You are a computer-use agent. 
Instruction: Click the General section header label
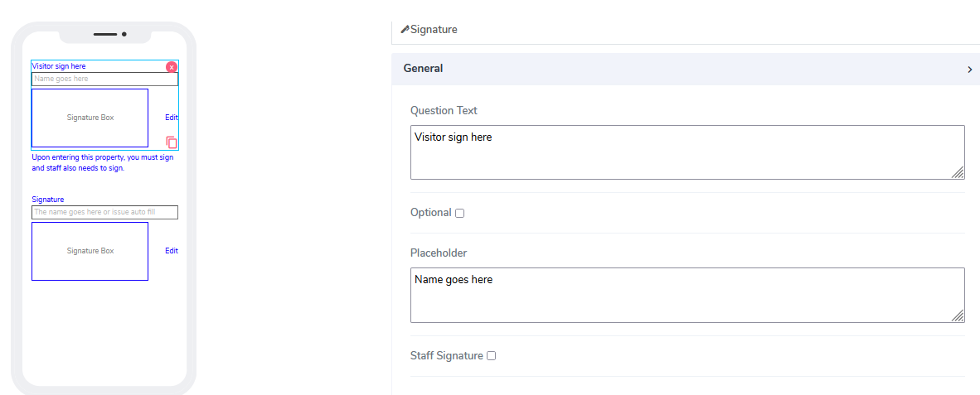[x=423, y=69]
